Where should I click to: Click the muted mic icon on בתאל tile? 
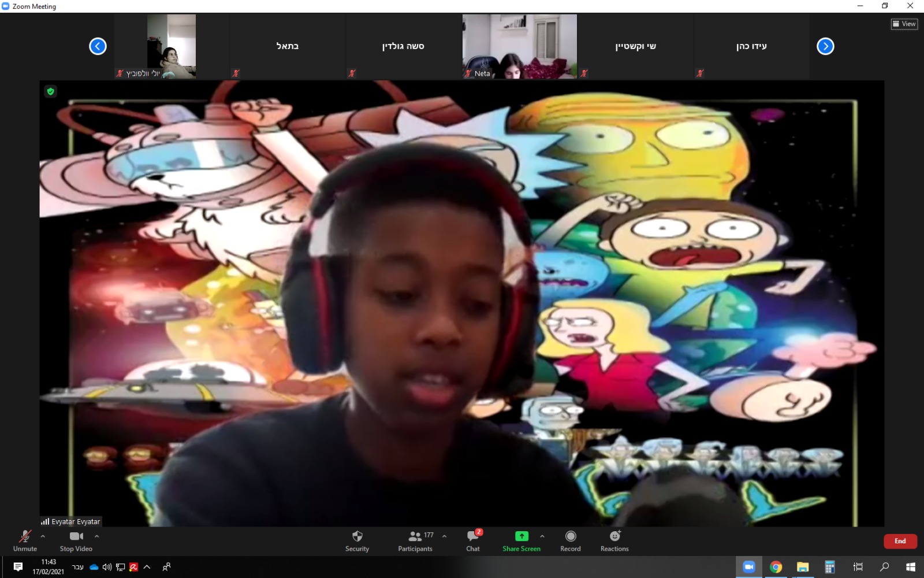coord(236,73)
